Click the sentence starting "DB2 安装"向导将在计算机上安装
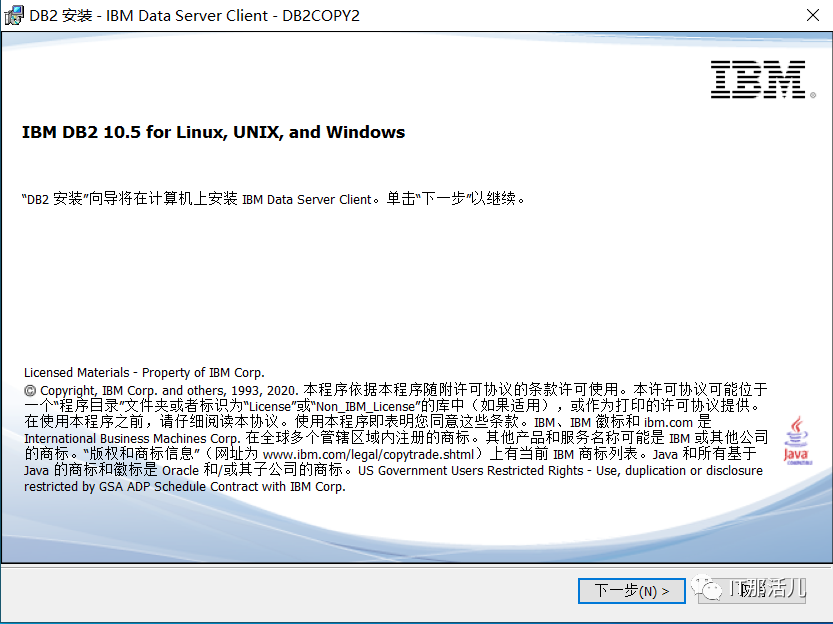 click(274, 199)
